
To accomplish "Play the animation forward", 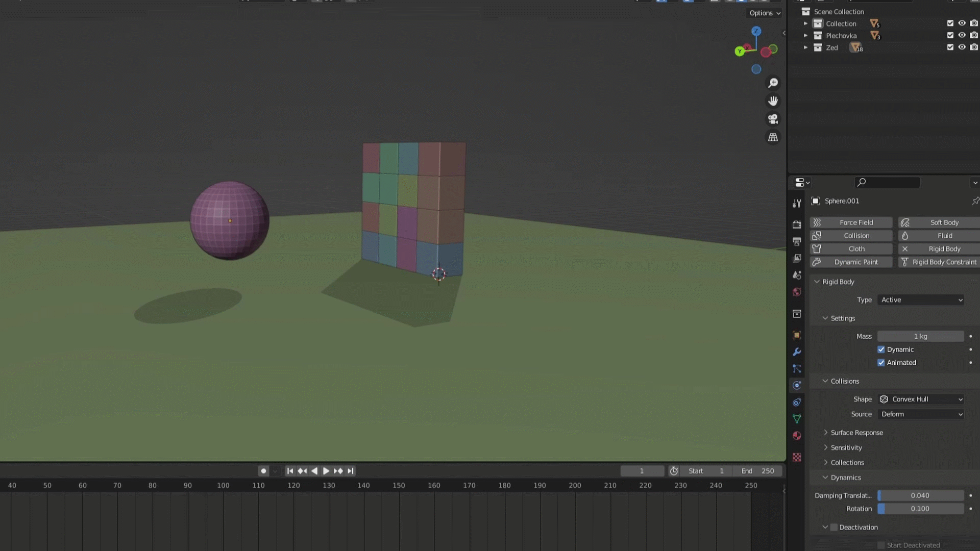I will tap(326, 471).
